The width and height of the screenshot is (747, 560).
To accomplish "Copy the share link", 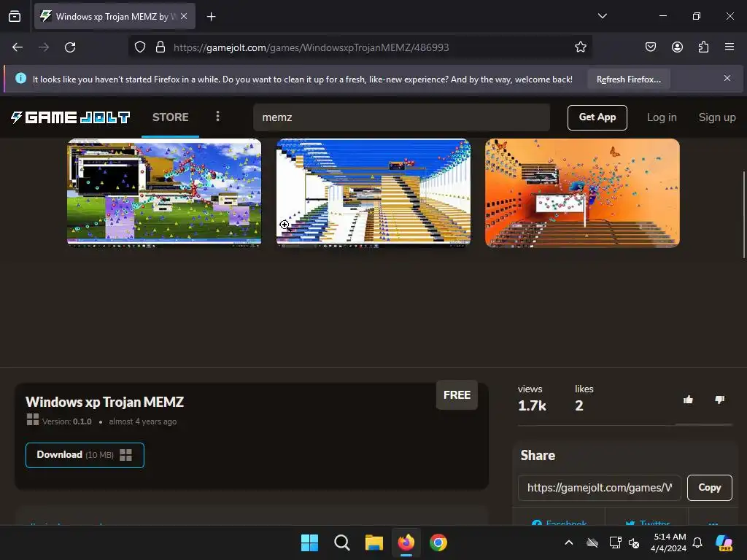I will coord(709,488).
